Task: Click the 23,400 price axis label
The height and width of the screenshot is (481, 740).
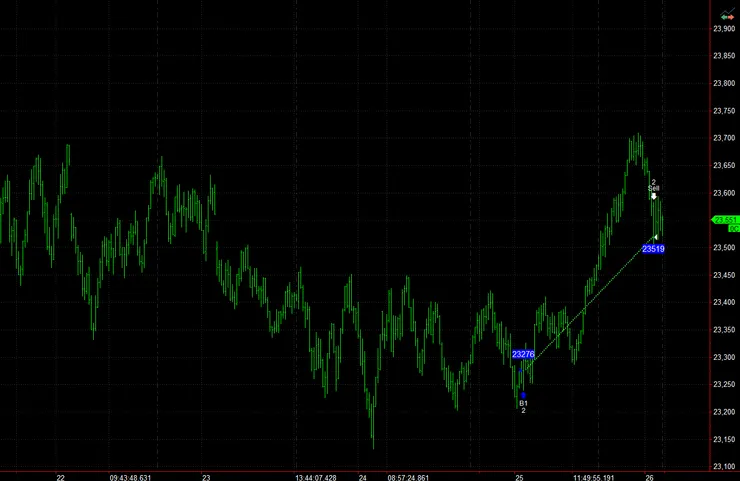Action: [x=724, y=303]
